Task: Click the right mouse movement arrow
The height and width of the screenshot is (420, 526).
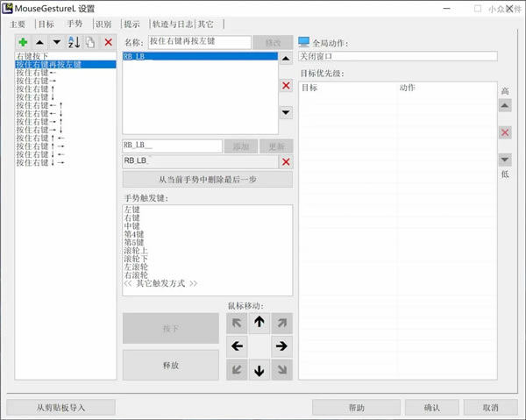Action: tap(281, 345)
